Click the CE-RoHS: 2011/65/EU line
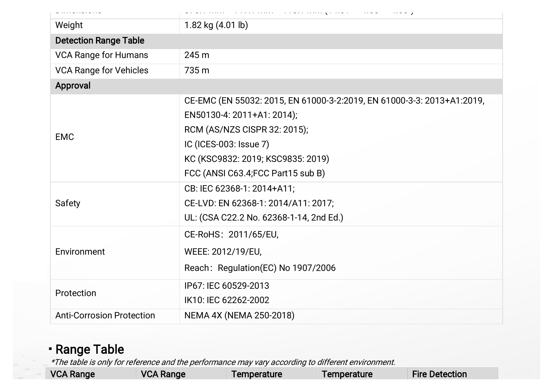The width and height of the screenshot is (553, 392). point(231,235)
